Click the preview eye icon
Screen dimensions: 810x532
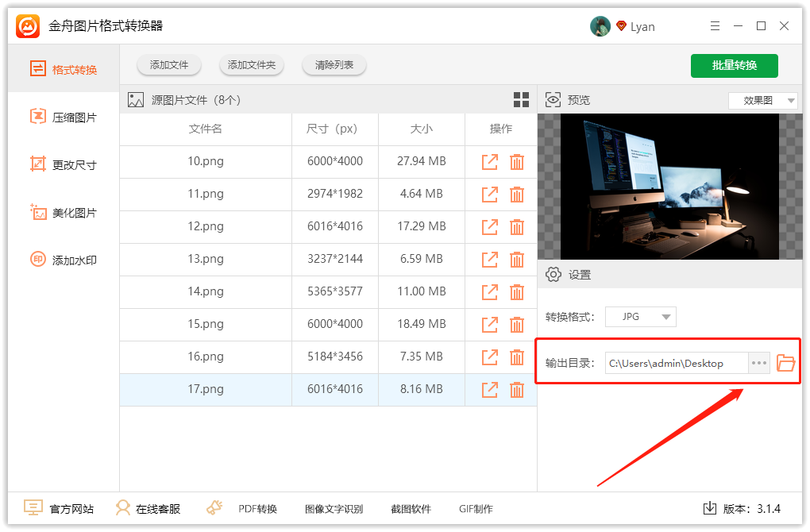point(553,100)
